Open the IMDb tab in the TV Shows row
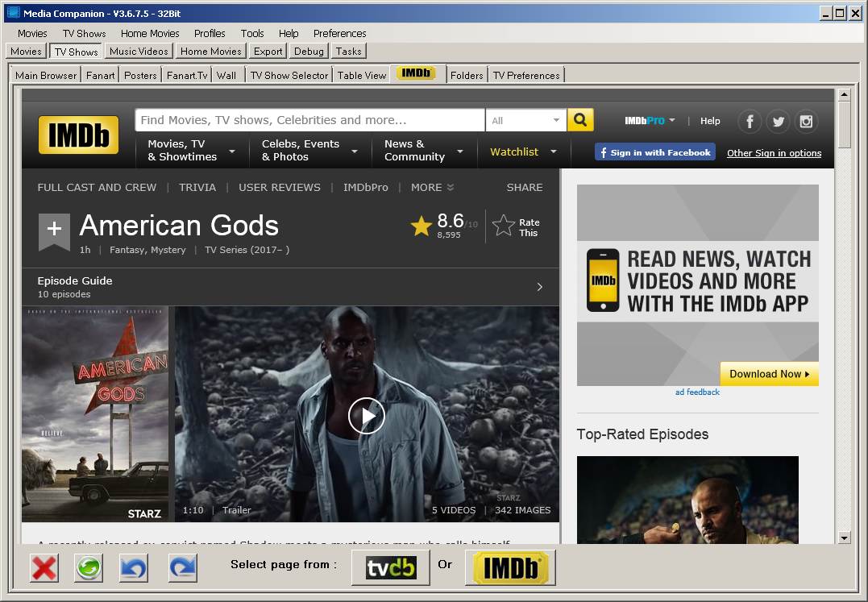 click(418, 73)
